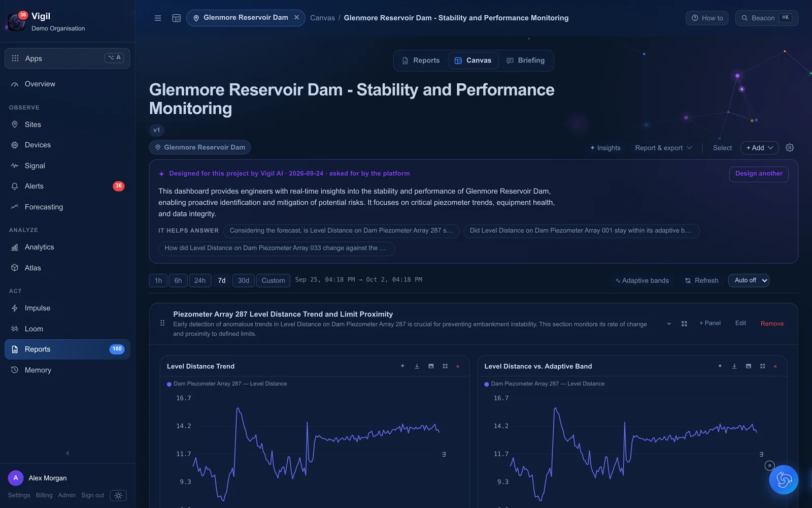Open AI insights for Level Distance Trend panel
This screenshot has height=508, width=812.
402,366
